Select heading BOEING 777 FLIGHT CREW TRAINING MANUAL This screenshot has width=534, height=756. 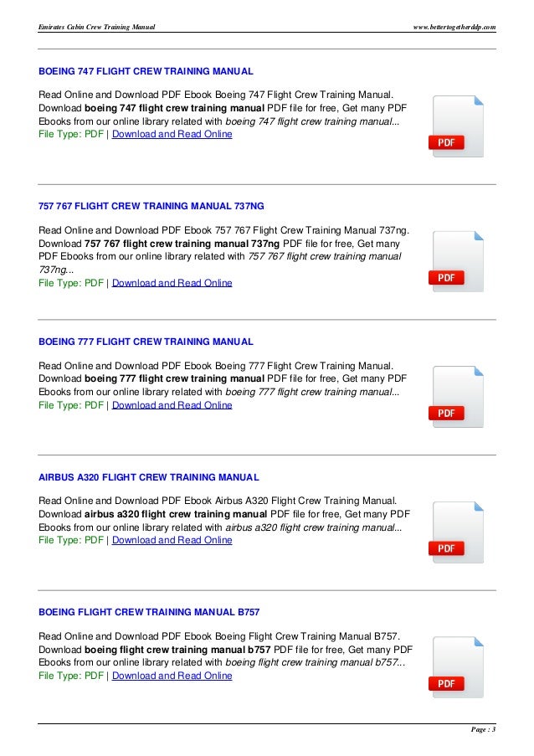tap(146, 342)
